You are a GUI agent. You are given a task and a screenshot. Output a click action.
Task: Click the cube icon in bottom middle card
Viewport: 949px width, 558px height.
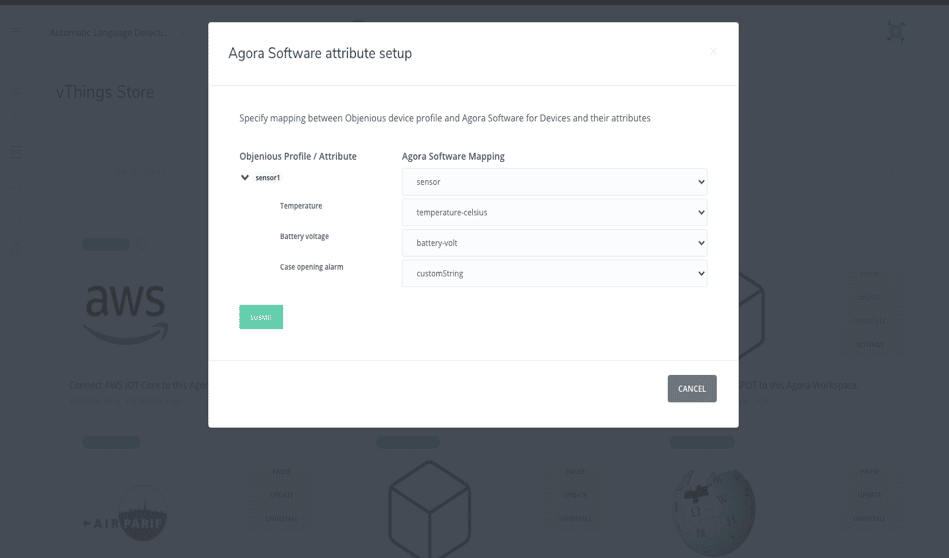[x=430, y=510]
